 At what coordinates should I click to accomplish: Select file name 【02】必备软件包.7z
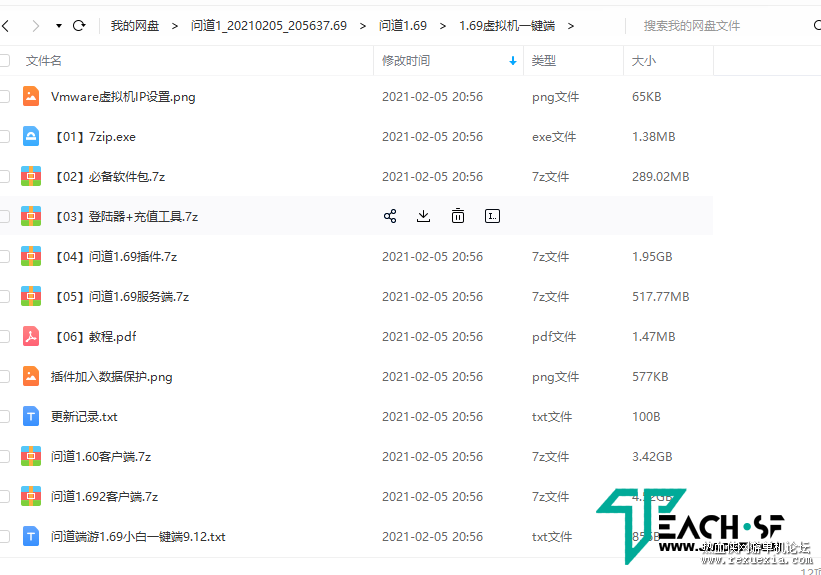[x=109, y=177]
